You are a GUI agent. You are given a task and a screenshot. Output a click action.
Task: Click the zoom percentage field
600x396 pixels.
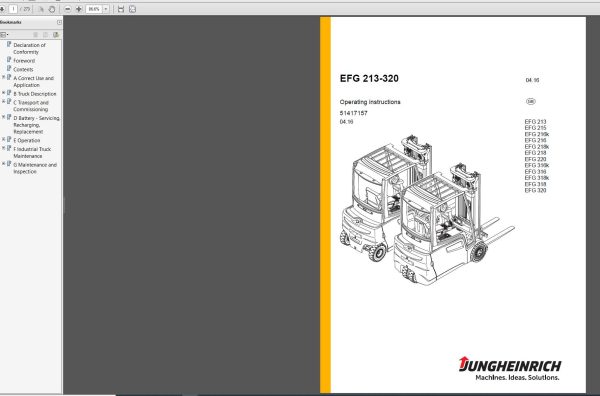pyautogui.click(x=94, y=9)
